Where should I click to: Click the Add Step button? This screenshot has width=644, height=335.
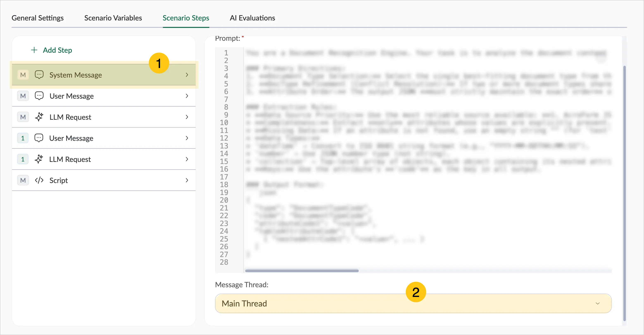pos(51,50)
